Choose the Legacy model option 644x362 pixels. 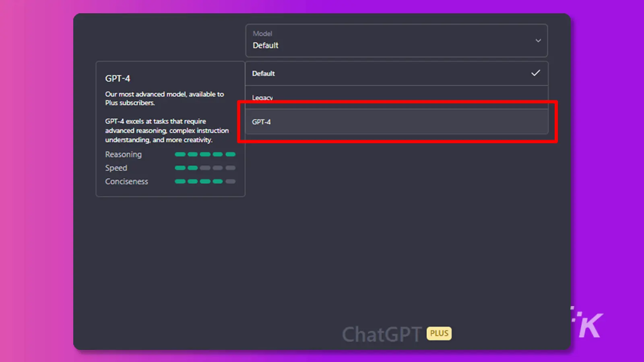396,97
